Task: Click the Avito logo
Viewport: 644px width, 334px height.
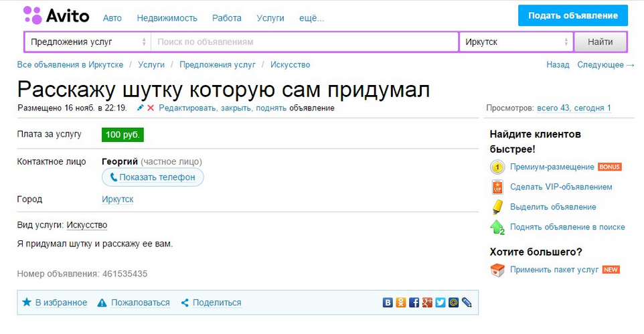Action: pos(56,15)
